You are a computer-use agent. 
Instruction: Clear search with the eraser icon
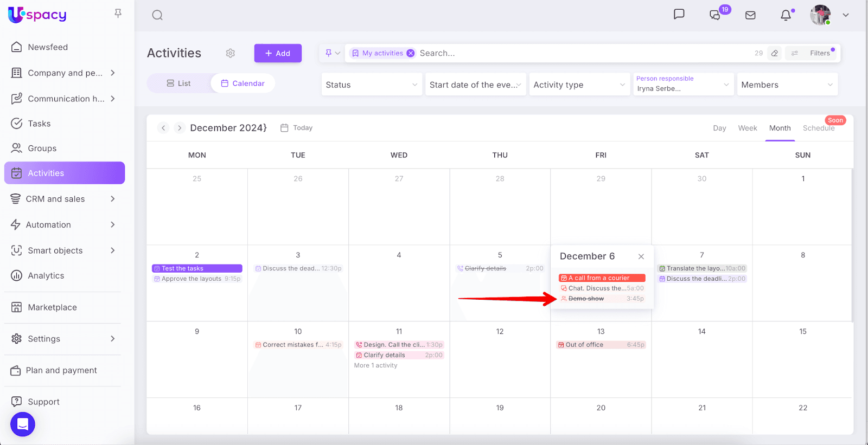coord(775,53)
